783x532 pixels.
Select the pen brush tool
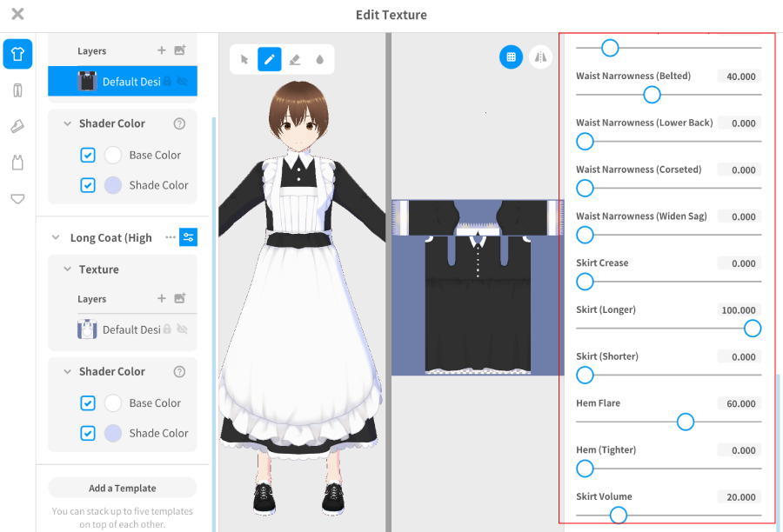270,59
